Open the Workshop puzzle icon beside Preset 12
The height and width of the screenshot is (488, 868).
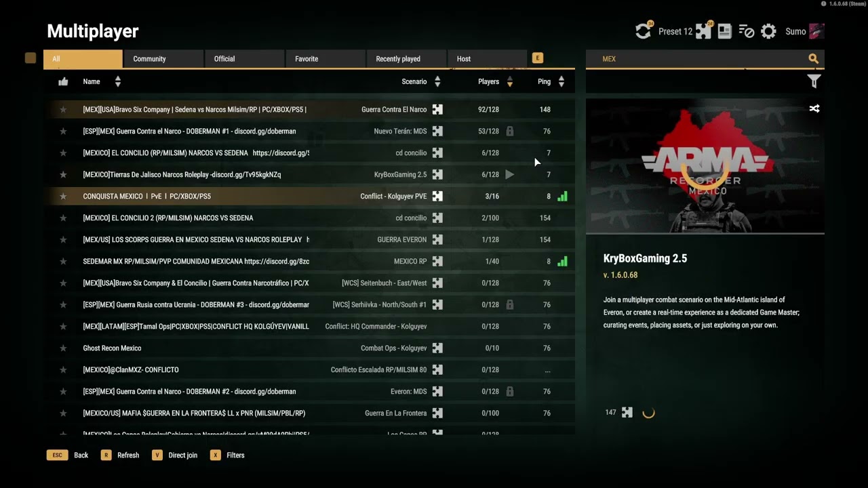tap(704, 31)
